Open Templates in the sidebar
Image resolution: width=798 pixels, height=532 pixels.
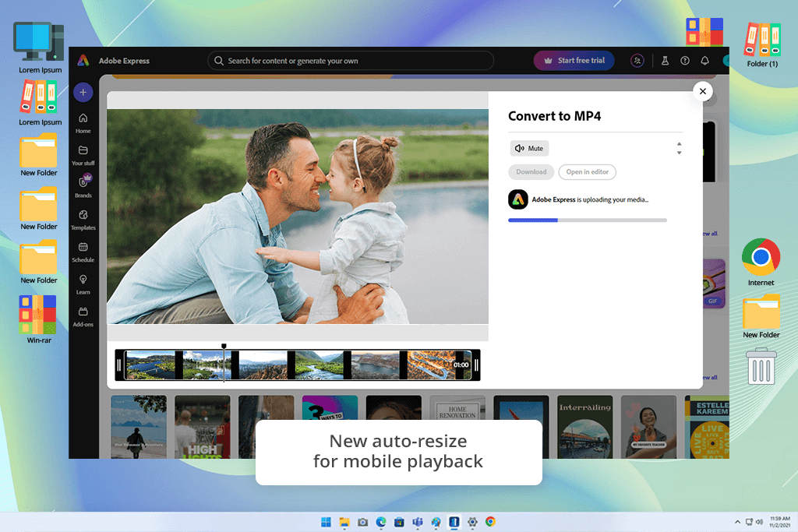click(x=83, y=220)
